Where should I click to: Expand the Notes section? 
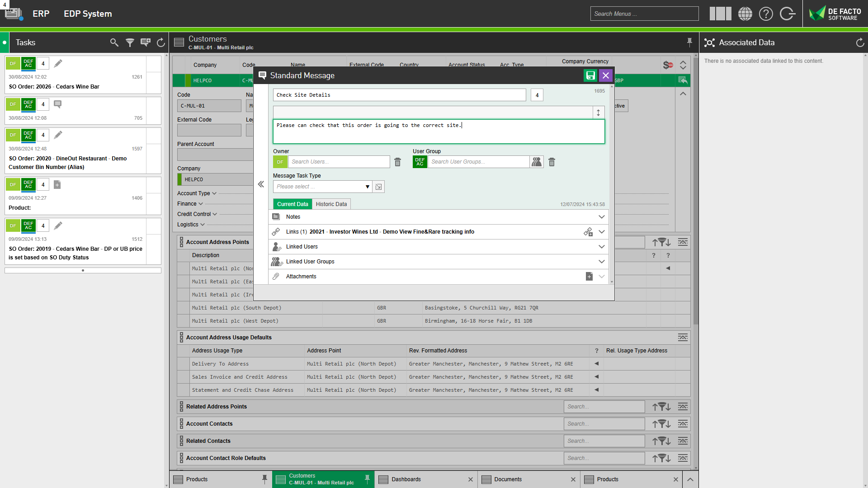click(x=602, y=217)
